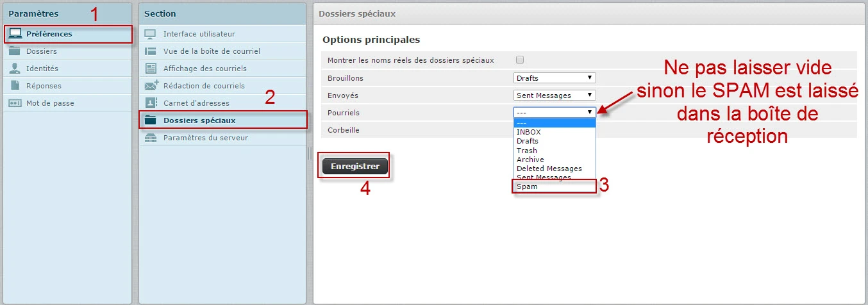Click the Carnet d'adresses contact icon
The height and width of the screenshot is (305, 868).
click(151, 103)
